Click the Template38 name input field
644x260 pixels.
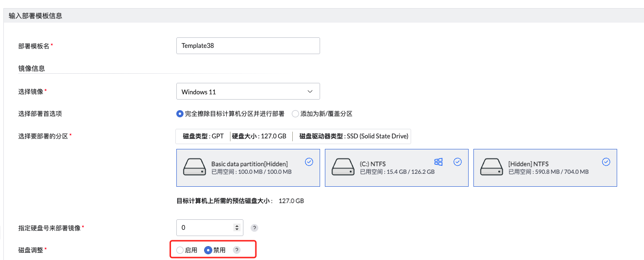coord(248,46)
